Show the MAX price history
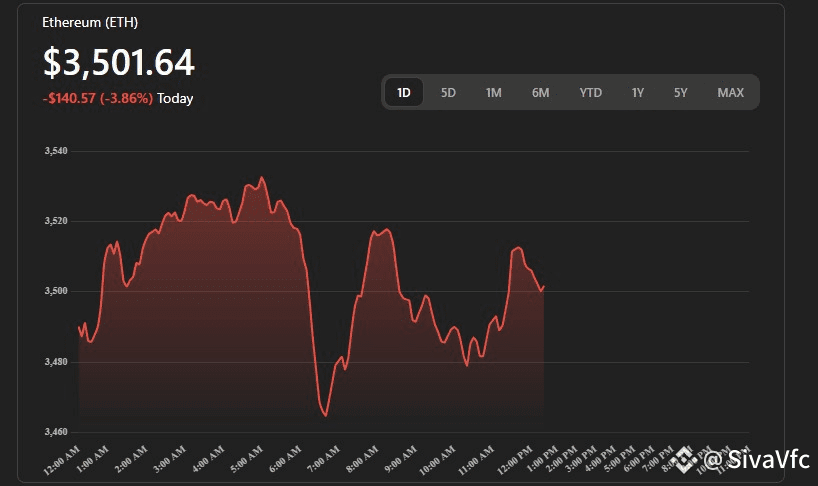 pos(730,93)
